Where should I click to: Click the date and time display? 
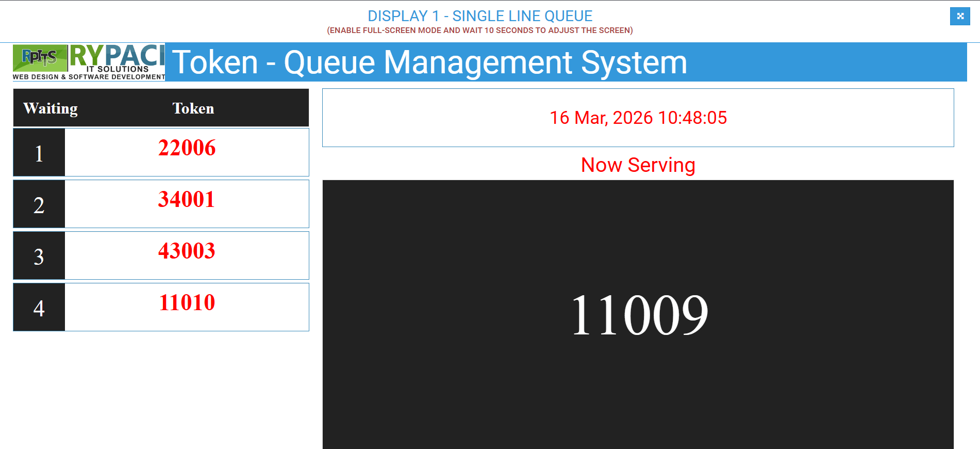(638, 118)
